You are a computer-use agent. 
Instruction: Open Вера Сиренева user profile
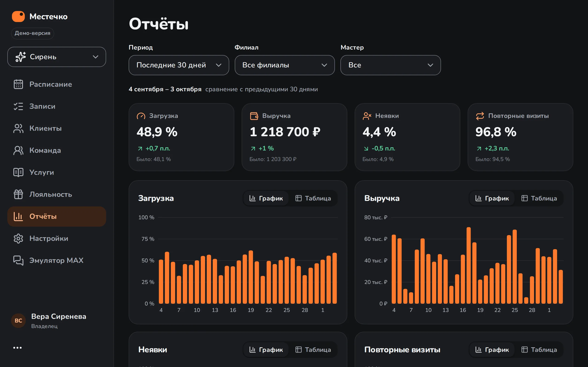[49, 321]
